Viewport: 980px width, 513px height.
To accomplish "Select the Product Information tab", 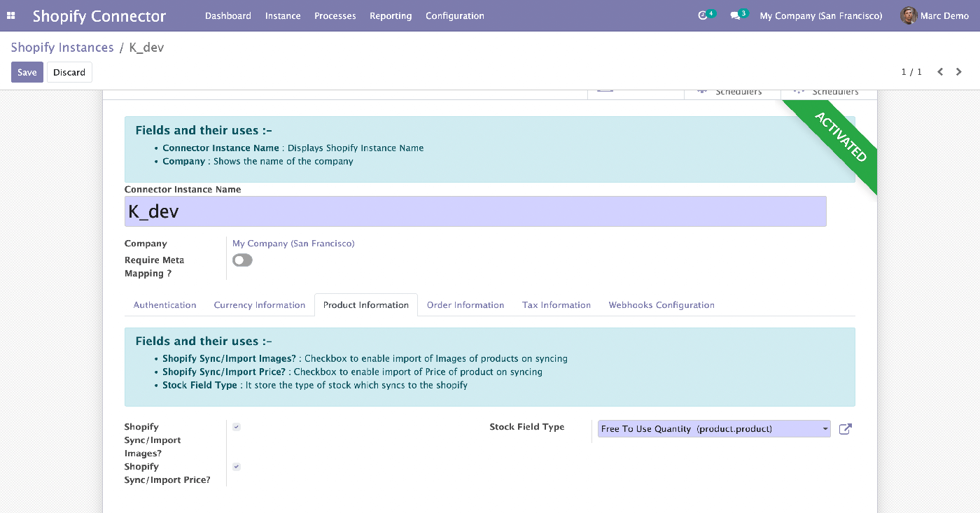I will 366,305.
